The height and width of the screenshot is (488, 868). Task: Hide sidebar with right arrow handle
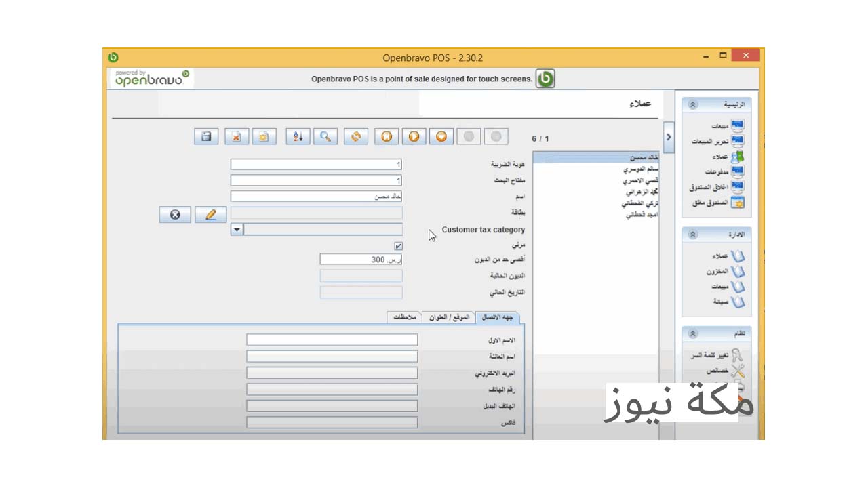pos(669,137)
